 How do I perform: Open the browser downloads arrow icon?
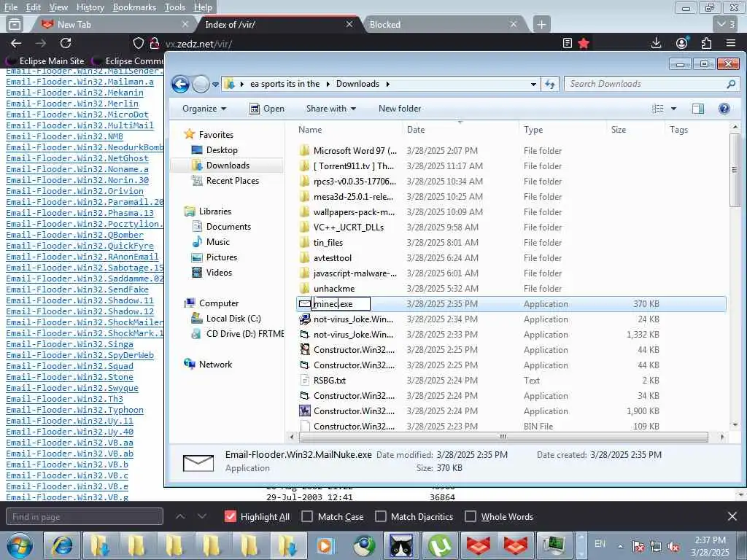pyautogui.click(x=656, y=43)
